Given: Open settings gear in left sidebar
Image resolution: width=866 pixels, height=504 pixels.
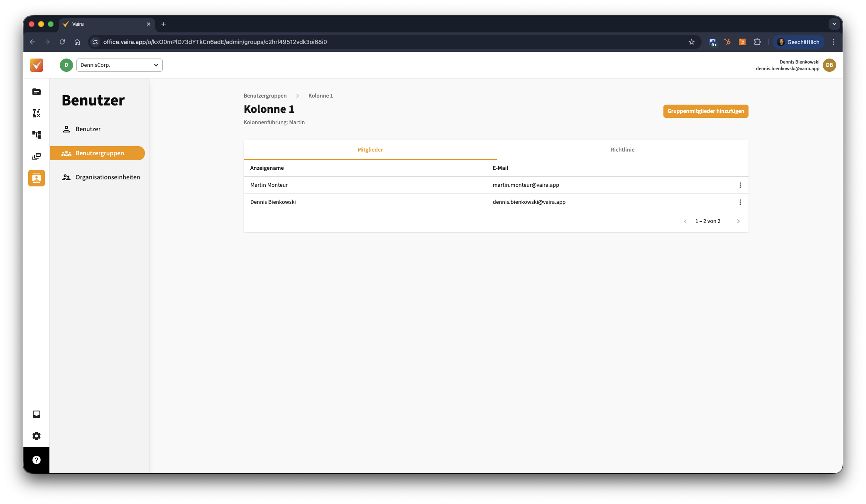Looking at the screenshot, I should coord(37,436).
